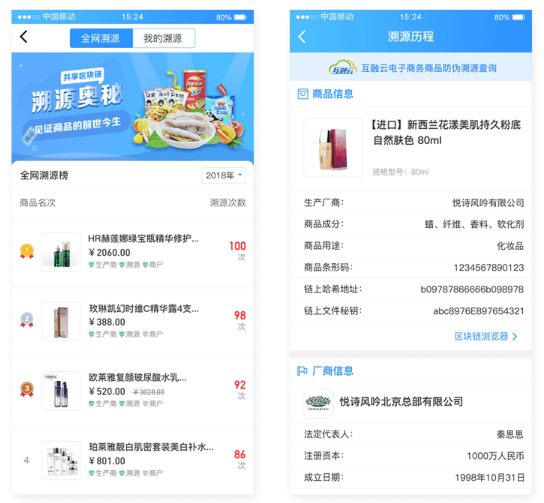Click the 商品信息 section bag icon
Viewport: 544px width, 503px height.
pyautogui.click(x=303, y=94)
